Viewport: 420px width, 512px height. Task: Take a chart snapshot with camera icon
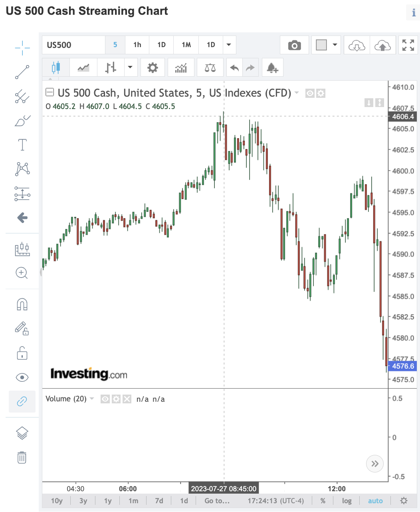click(x=294, y=45)
